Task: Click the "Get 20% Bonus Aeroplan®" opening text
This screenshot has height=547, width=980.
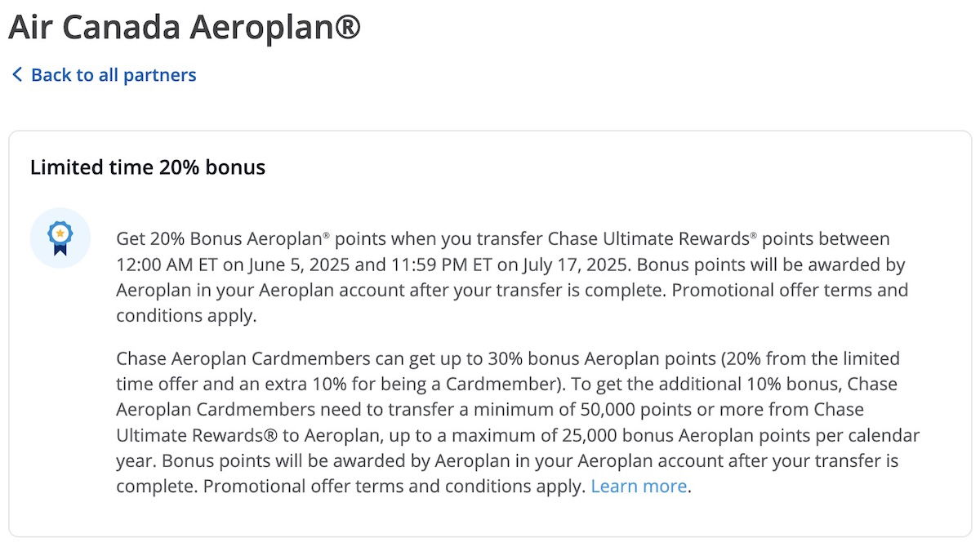Action: [x=223, y=239]
